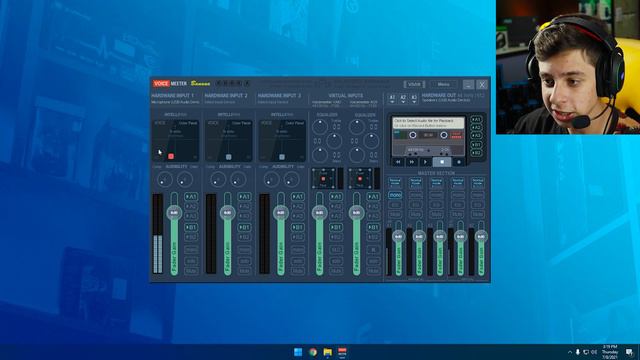Start cassette playback with the play button

(425, 162)
